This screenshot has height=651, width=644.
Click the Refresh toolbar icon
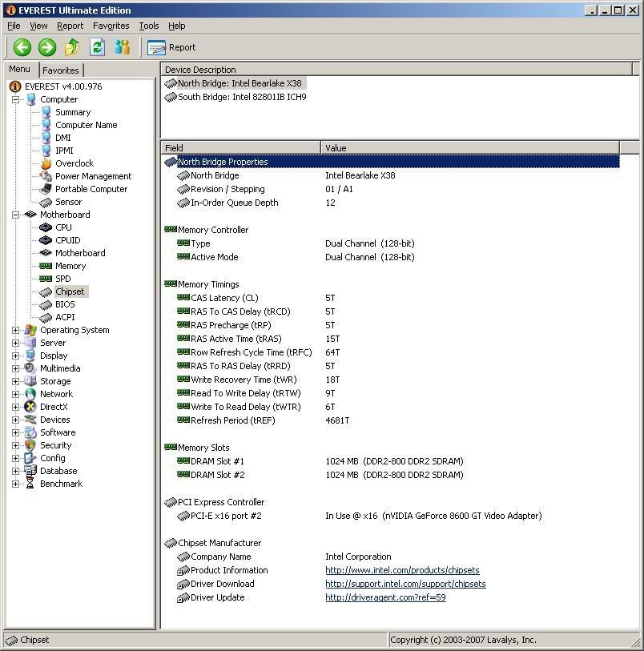point(97,47)
